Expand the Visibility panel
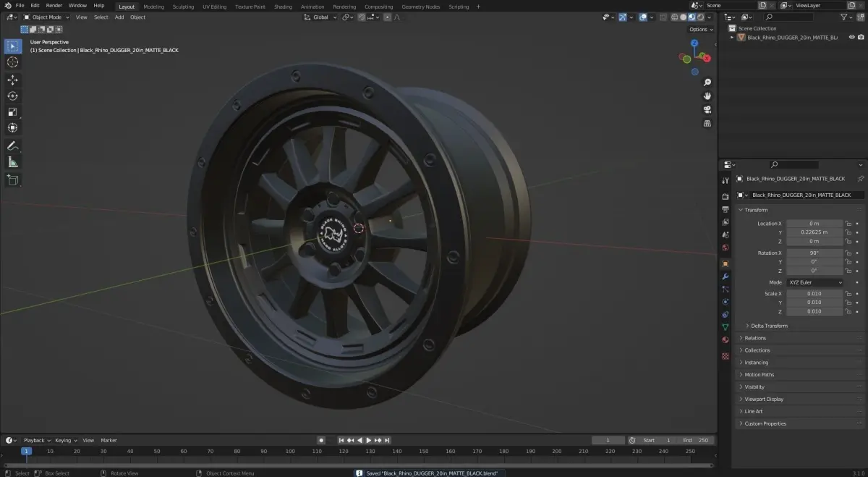This screenshot has width=868, height=477. tap(754, 387)
